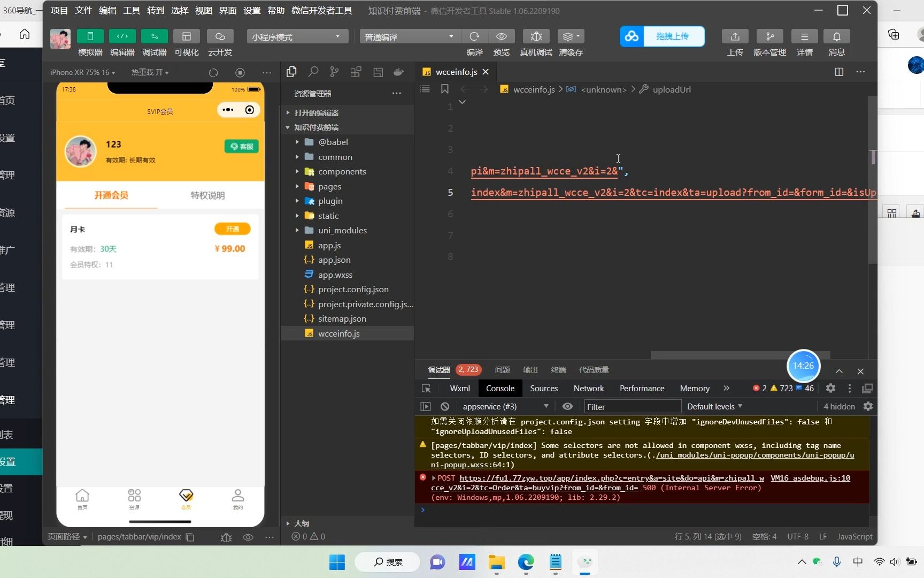Open version management (版本管理)
924x578 pixels.
coord(769,36)
